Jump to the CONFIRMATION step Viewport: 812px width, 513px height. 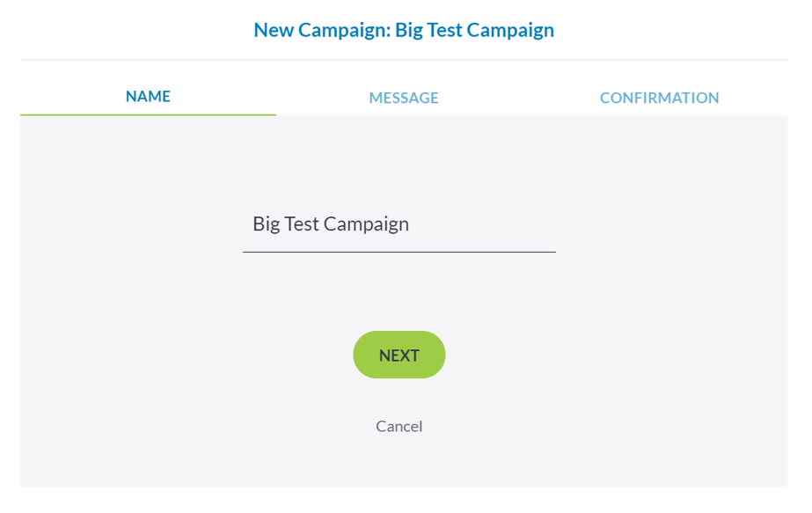pyautogui.click(x=659, y=97)
